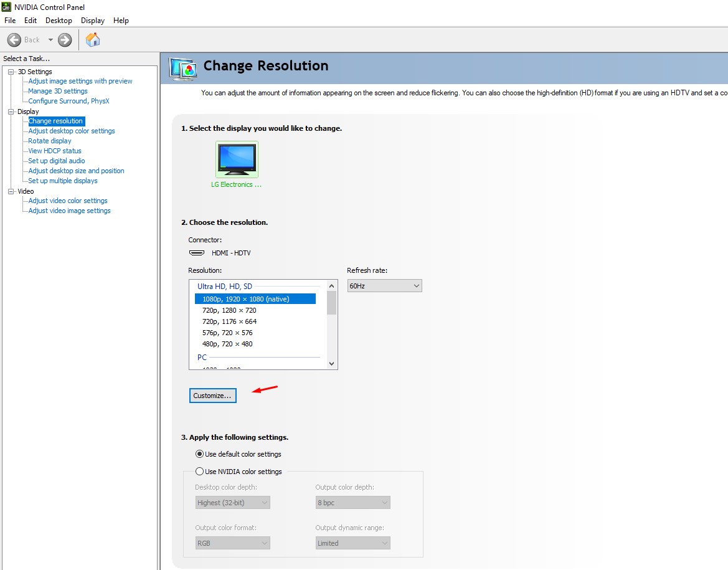Collapse the Display tree node
Image resolution: width=728 pixels, height=570 pixels.
pyautogui.click(x=11, y=112)
